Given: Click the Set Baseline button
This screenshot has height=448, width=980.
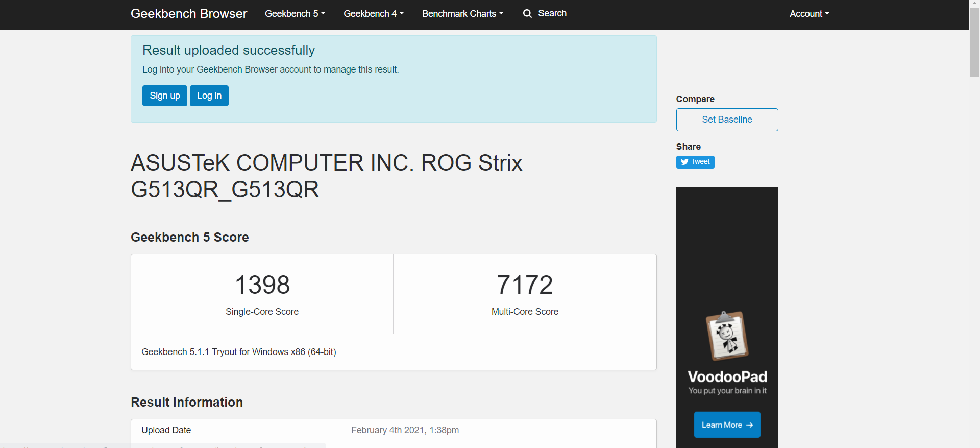Looking at the screenshot, I should [x=727, y=120].
